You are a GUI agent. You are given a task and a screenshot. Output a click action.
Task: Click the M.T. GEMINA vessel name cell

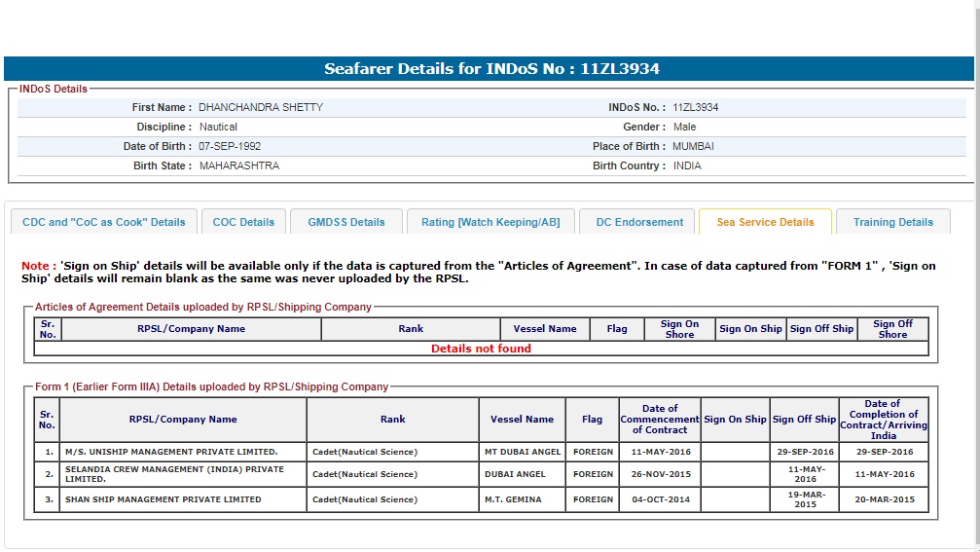(523, 499)
